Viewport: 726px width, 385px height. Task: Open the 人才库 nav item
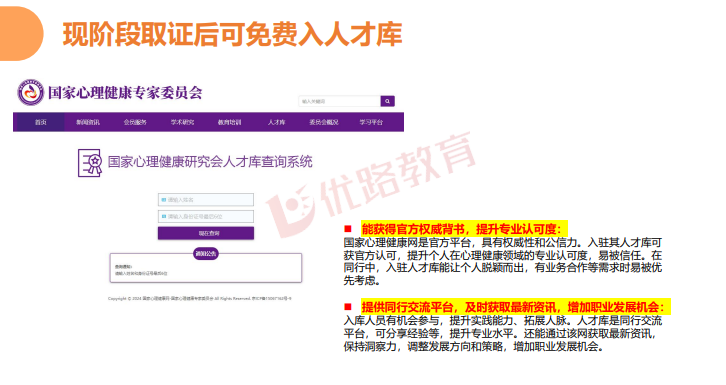pyautogui.click(x=276, y=122)
